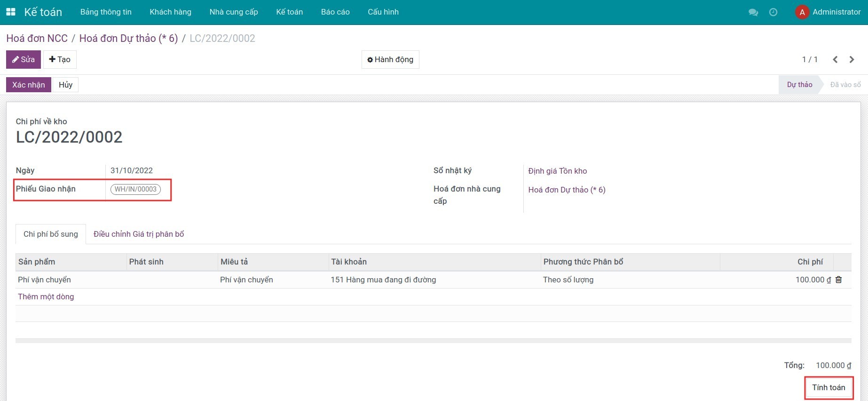This screenshot has width=868, height=401.
Task: Select the Chi phí bổ sung tab
Action: pos(51,234)
